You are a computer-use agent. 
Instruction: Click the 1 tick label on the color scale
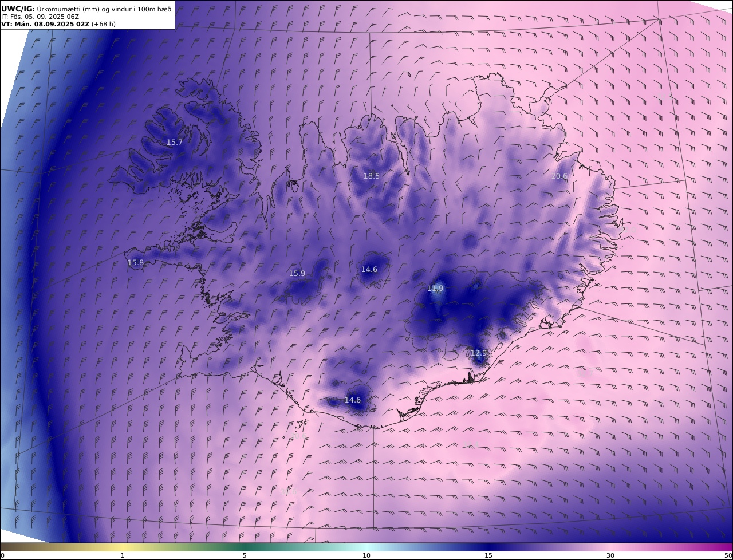pyautogui.click(x=123, y=555)
